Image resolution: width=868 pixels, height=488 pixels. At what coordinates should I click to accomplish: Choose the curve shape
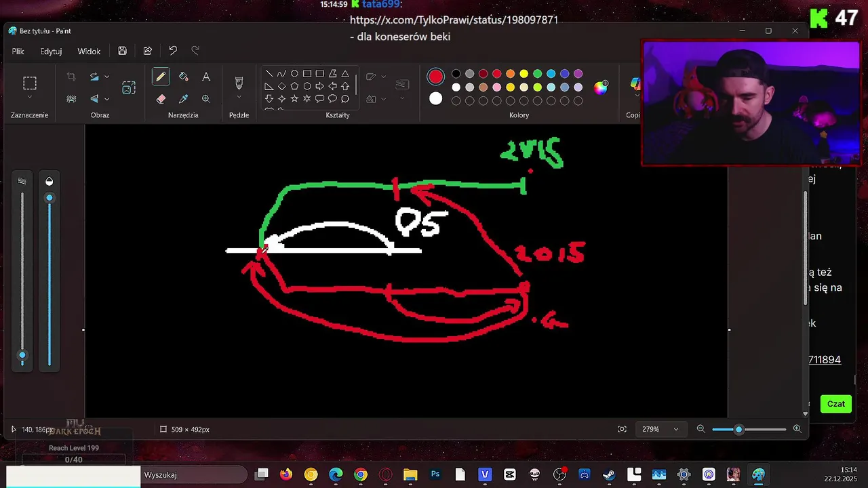pos(281,74)
